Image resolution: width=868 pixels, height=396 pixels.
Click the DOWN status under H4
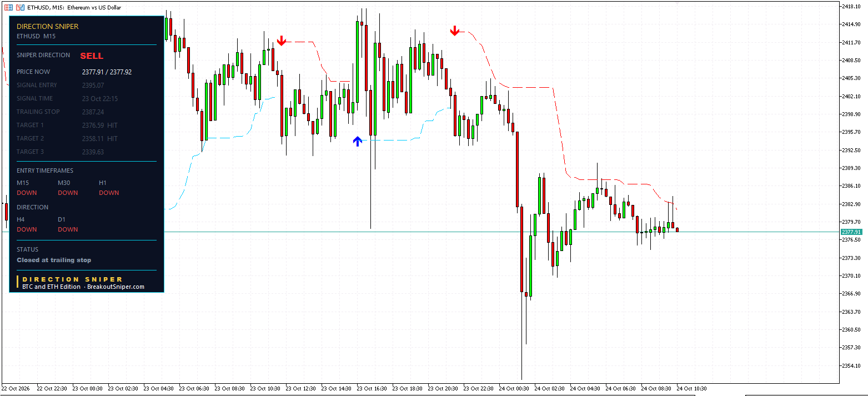(27, 229)
